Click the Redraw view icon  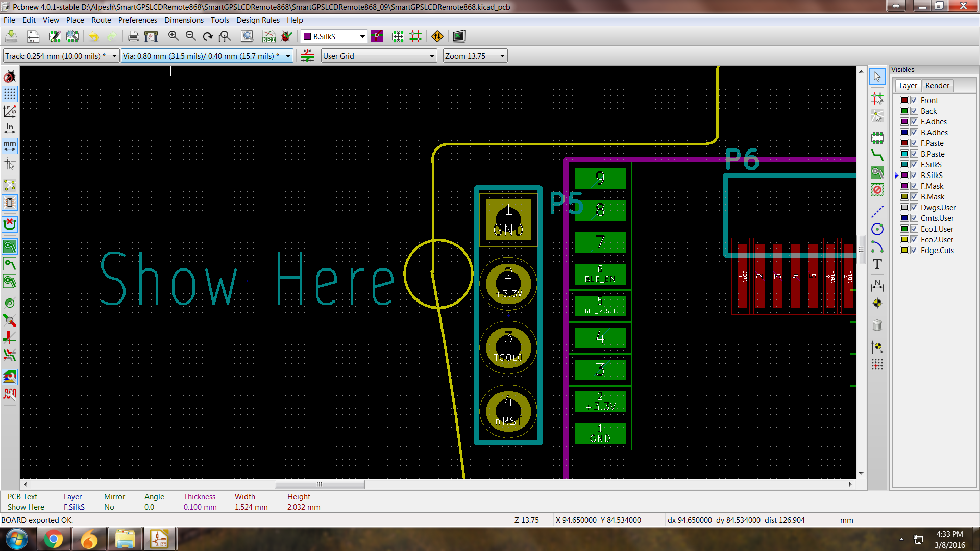[x=208, y=36]
